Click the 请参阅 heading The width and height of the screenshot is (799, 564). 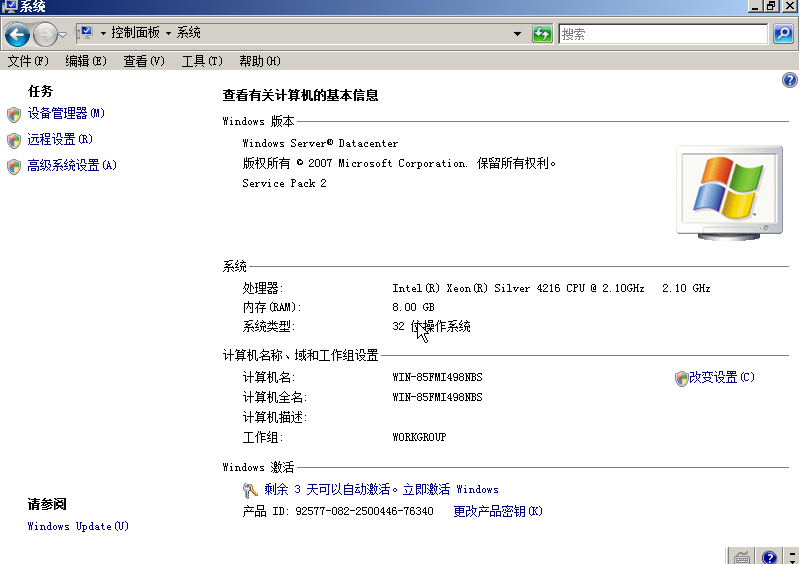click(x=47, y=504)
